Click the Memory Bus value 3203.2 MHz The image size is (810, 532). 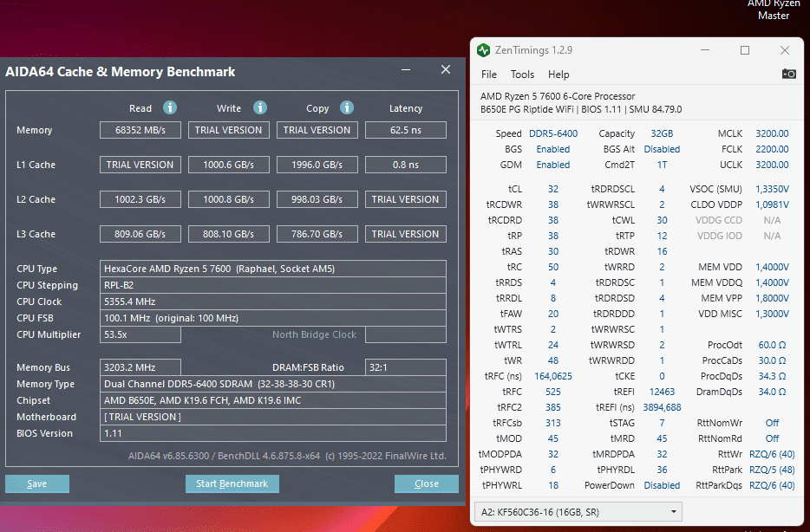coord(140,367)
